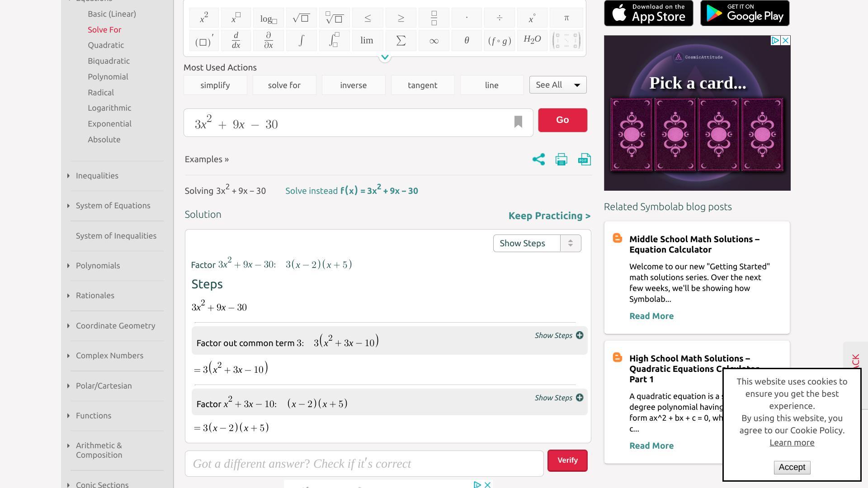The height and width of the screenshot is (488, 868).
Task: Expand steps for factoring out common term 3
Action: (559, 335)
